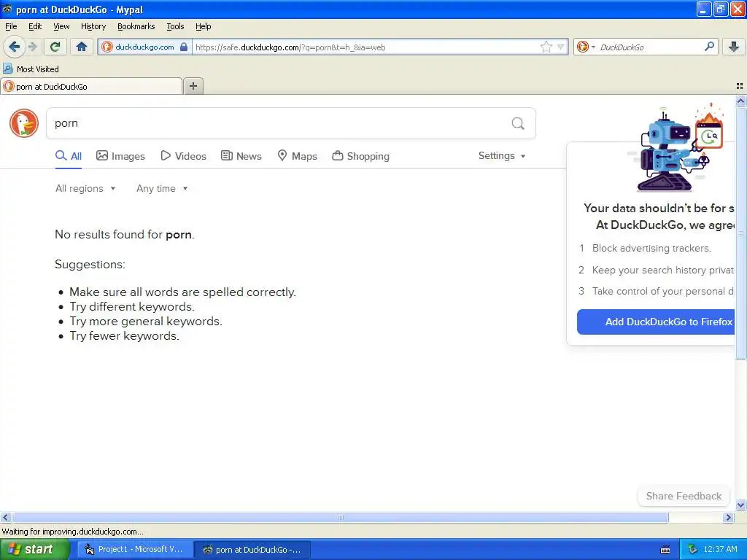The width and height of the screenshot is (747, 560).
Task: Open the Most Visited bookmarks folder
Action: (31, 69)
